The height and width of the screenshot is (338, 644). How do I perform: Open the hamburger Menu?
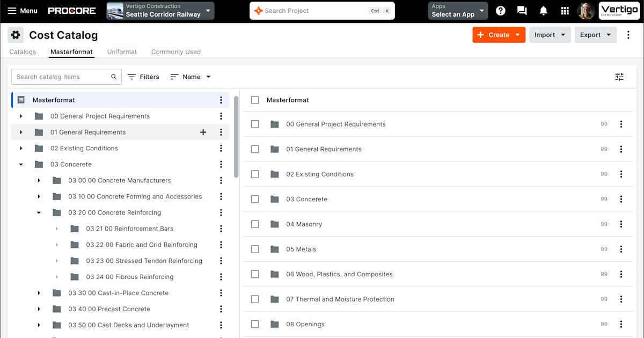point(23,10)
